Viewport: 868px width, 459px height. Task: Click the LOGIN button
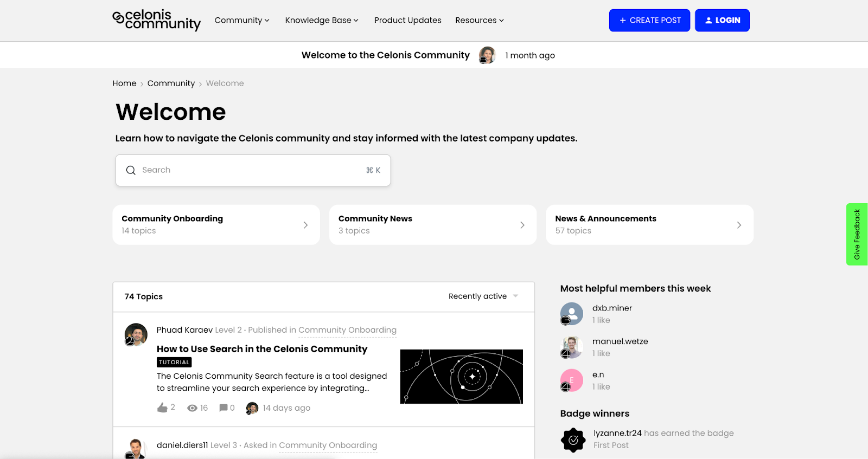tap(722, 21)
